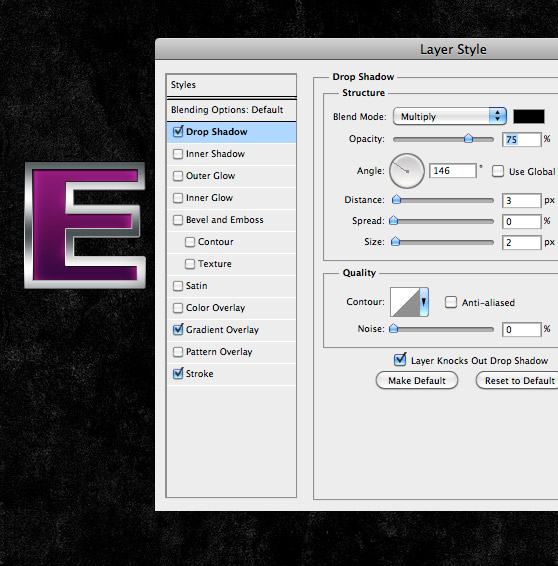This screenshot has width=558, height=566.
Task: Open the Gradient Overlay settings row
Action: pyautogui.click(x=231, y=330)
